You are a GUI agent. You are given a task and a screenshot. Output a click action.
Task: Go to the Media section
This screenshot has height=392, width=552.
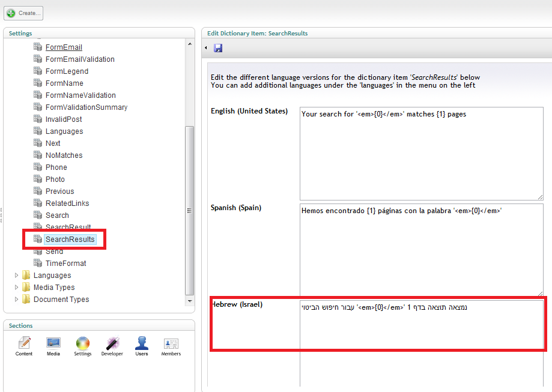pos(53,346)
